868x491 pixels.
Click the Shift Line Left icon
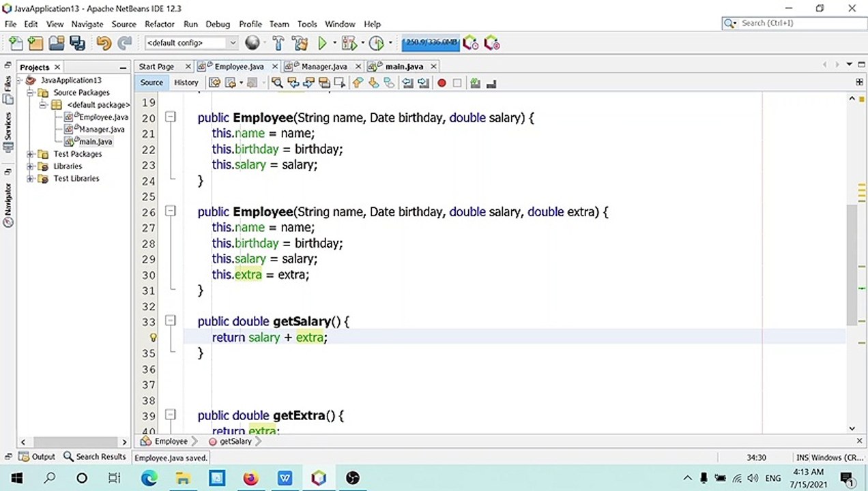(x=407, y=83)
